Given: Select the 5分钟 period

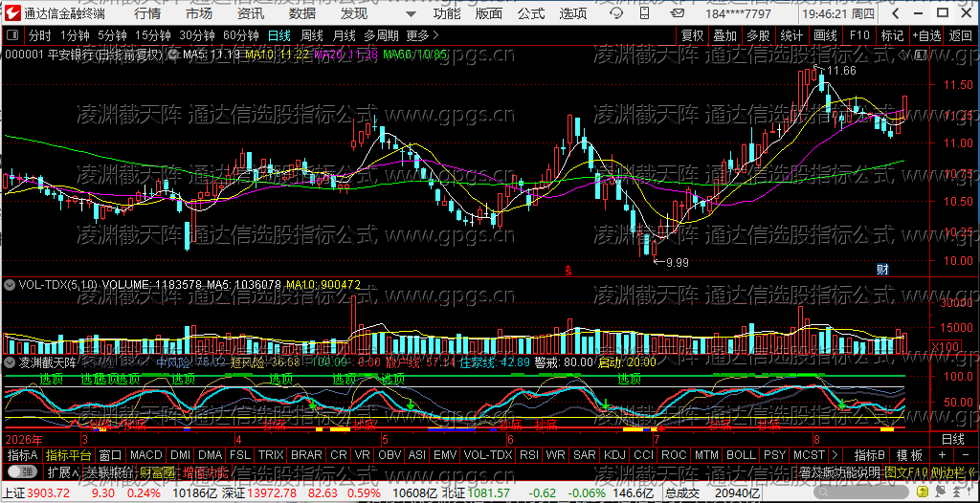Looking at the screenshot, I should point(113,35).
